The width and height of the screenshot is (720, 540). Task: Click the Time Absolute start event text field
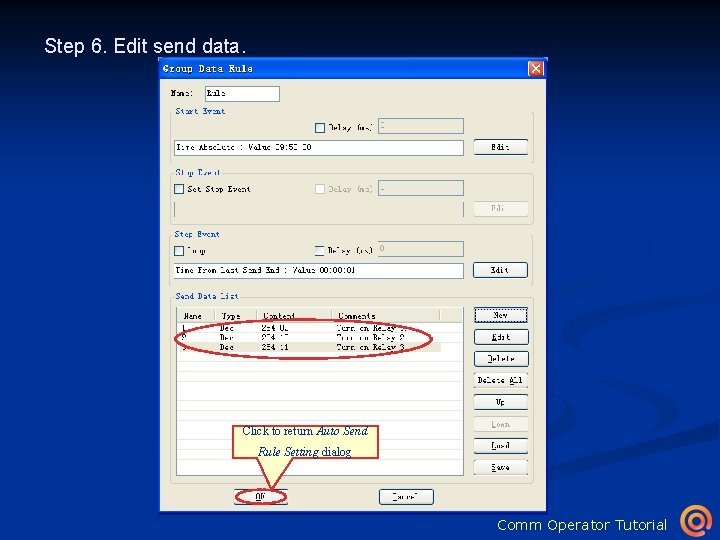(x=319, y=147)
